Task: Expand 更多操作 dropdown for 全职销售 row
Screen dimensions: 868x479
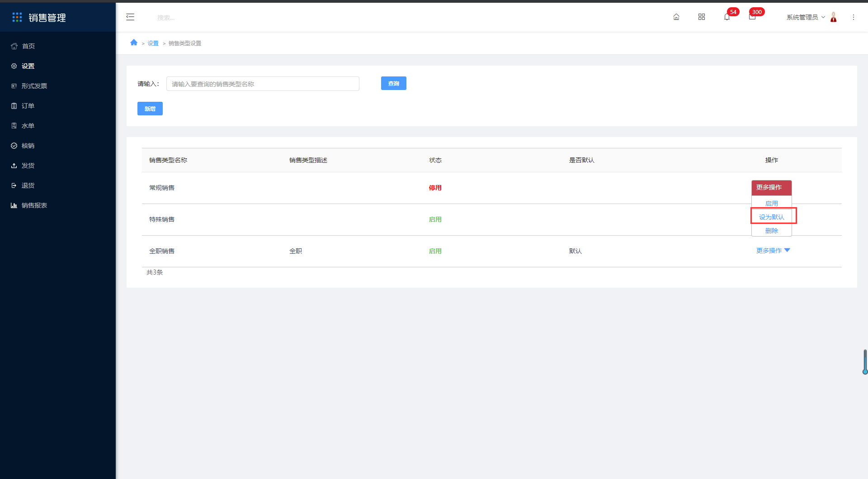Action: 773,251
